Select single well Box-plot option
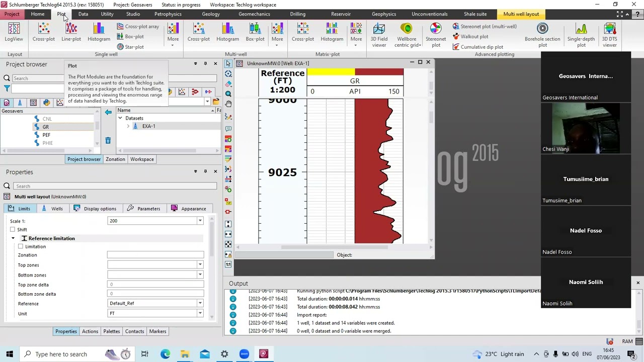The height and width of the screenshot is (362, 644). pos(130,36)
